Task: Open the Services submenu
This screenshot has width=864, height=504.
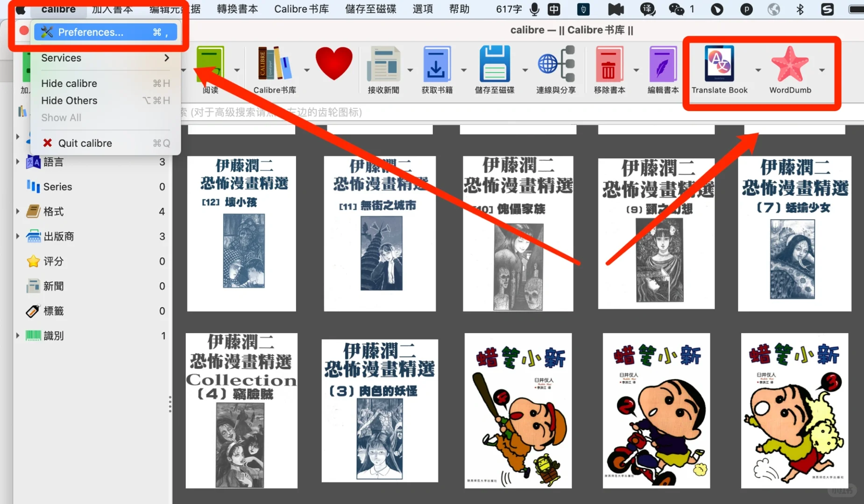Action: (x=106, y=58)
